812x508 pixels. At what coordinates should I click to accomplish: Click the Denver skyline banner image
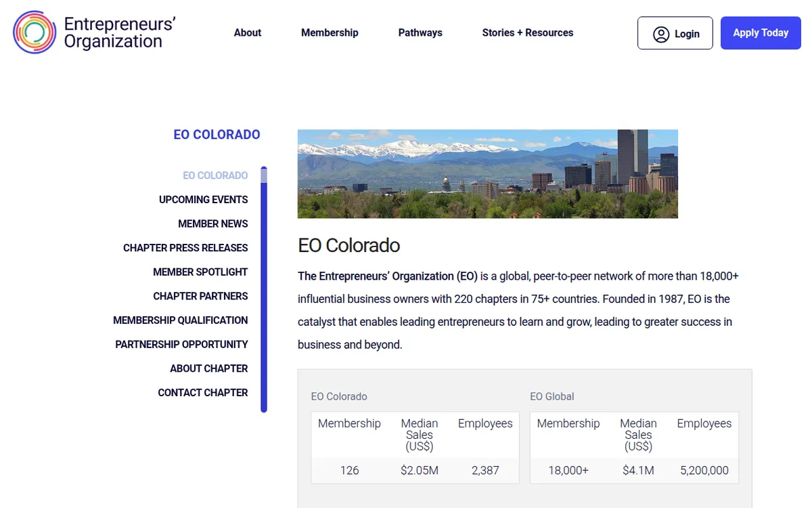tap(488, 174)
